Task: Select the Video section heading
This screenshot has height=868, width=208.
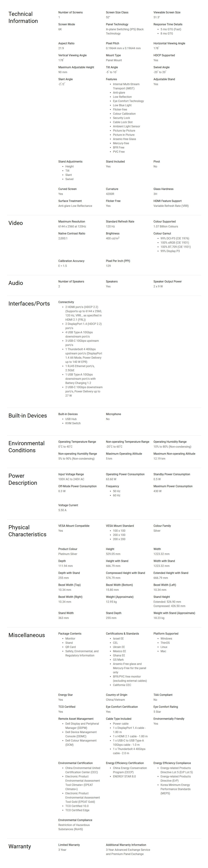Action: 15,223
